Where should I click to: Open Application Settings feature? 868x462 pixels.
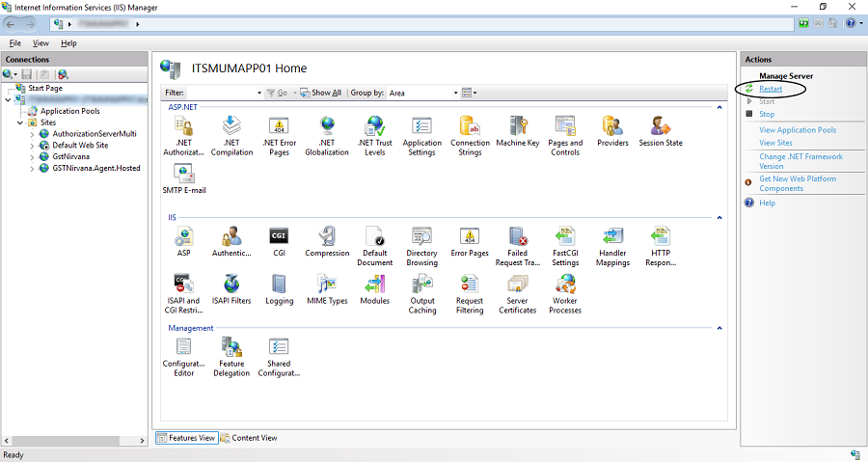tap(421, 136)
